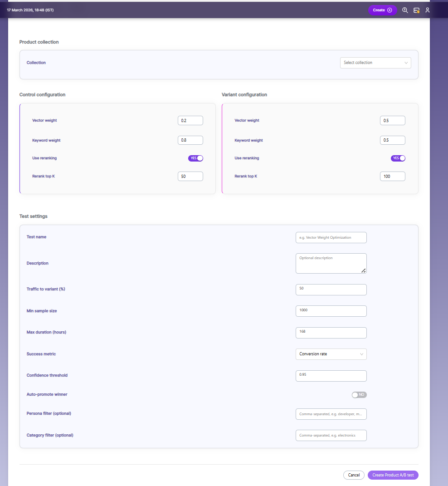Open the search magnifier icon in header
Screen dimensions: 448x486
404,10
